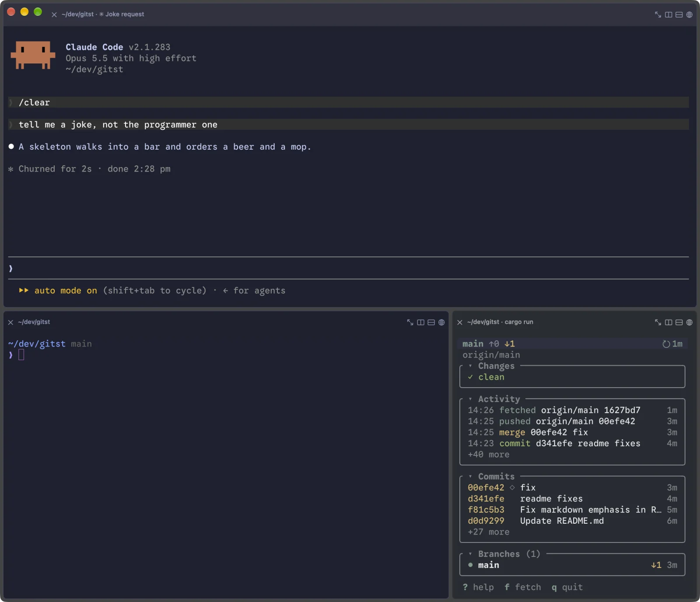Select the /clear command line

click(x=348, y=102)
